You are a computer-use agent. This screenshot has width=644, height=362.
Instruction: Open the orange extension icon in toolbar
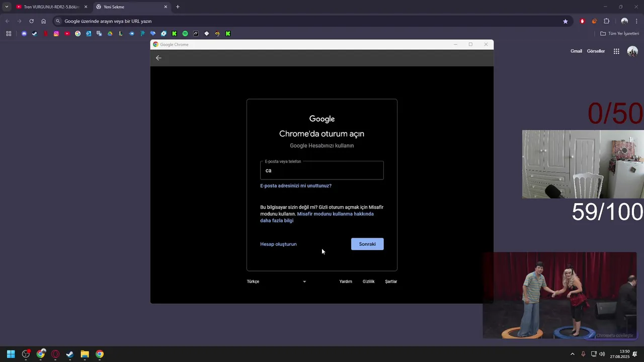[594, 21]
